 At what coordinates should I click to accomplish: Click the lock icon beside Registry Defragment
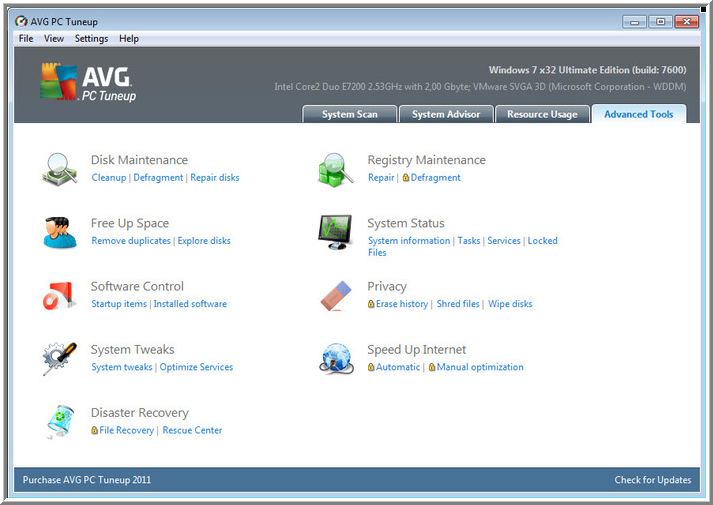point(406,177)
